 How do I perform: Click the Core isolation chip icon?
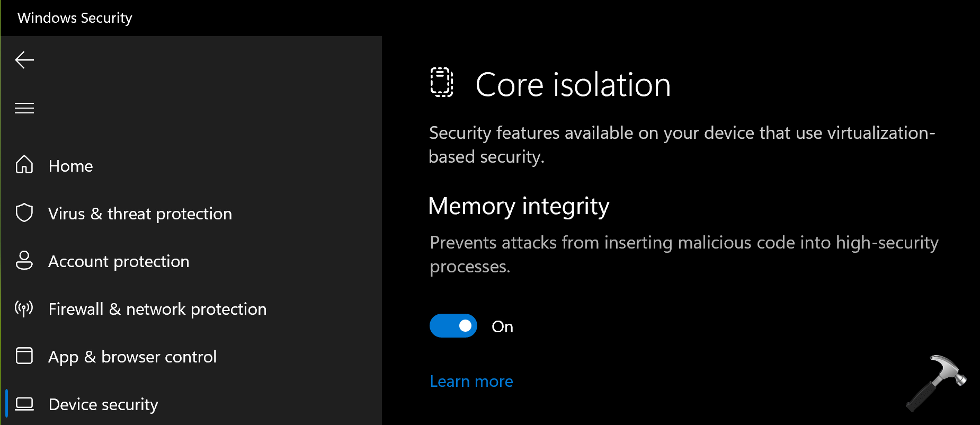coord(441,83)
